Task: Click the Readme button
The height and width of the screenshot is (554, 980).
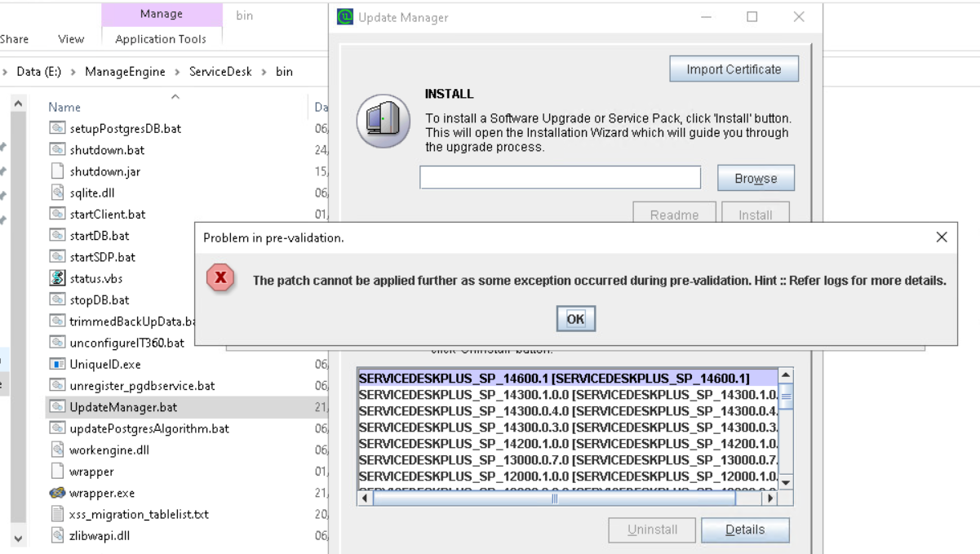Action: (674, 214)
